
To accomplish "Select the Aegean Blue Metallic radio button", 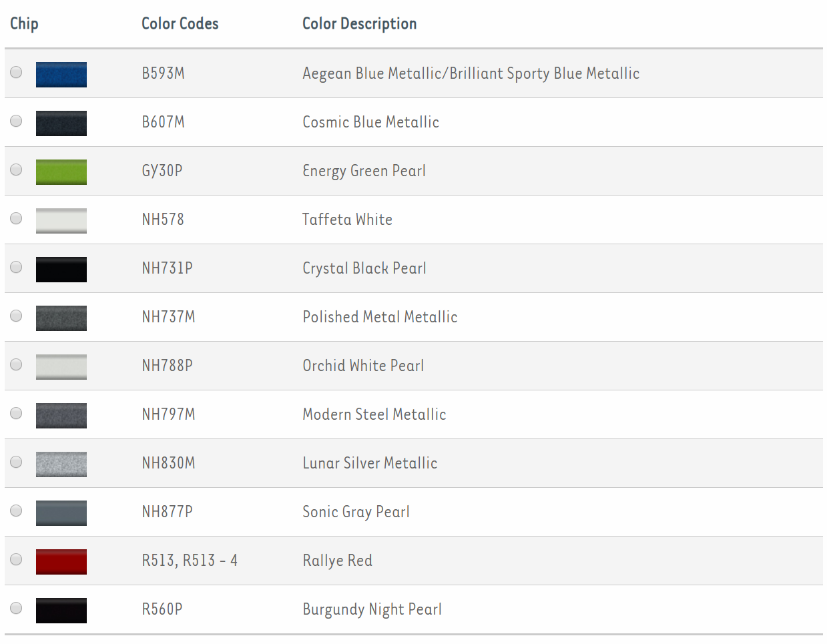I will click(17, 72).
